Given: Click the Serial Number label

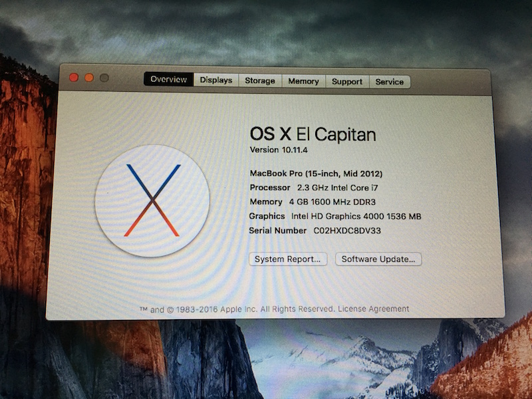Looking at the screenshot, I should (x=277, y=231).
